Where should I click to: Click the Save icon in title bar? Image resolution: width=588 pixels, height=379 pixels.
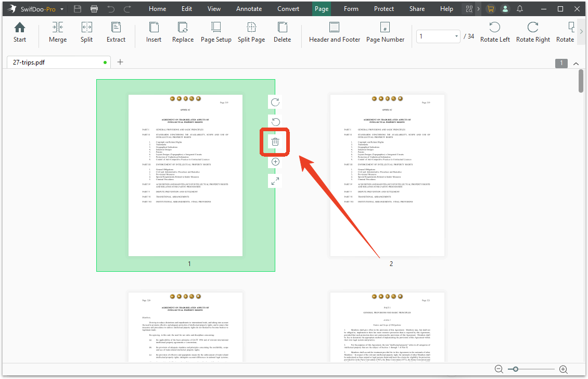tap(77, 9)
